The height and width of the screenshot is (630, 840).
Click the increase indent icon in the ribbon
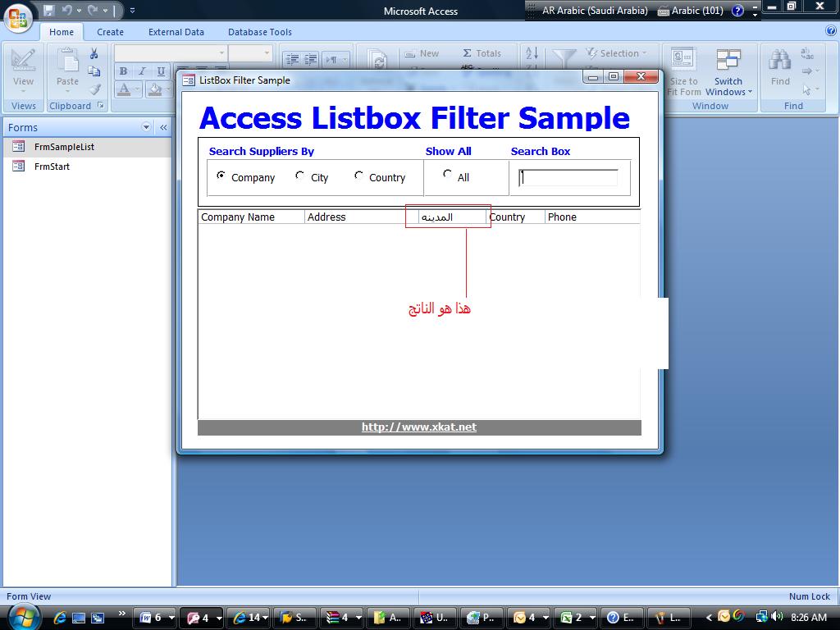coord(311,59)
